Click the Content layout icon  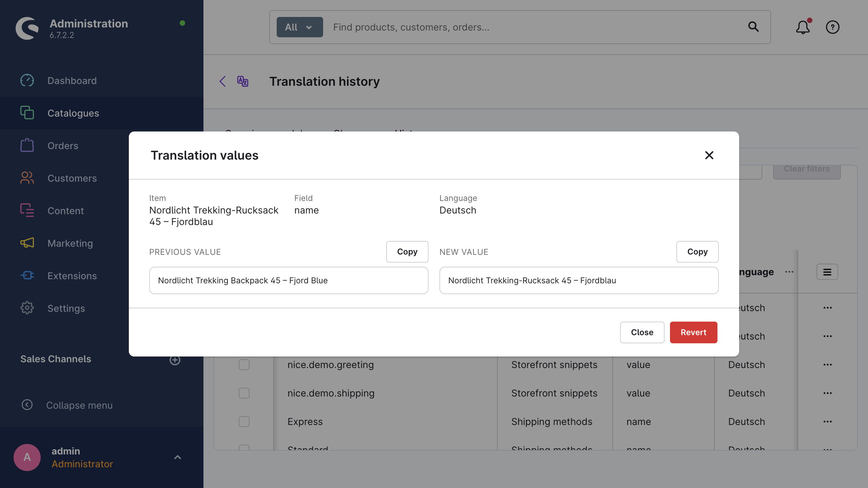coord(27,210)
